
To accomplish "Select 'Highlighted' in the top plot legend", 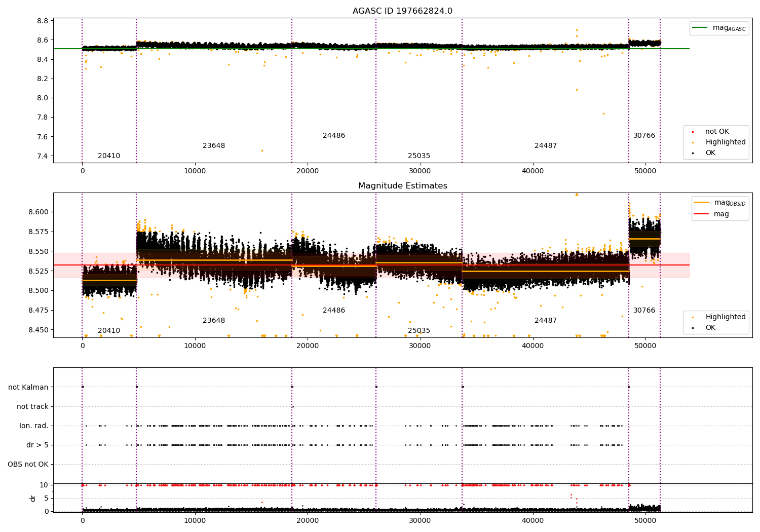I will 726,142.
